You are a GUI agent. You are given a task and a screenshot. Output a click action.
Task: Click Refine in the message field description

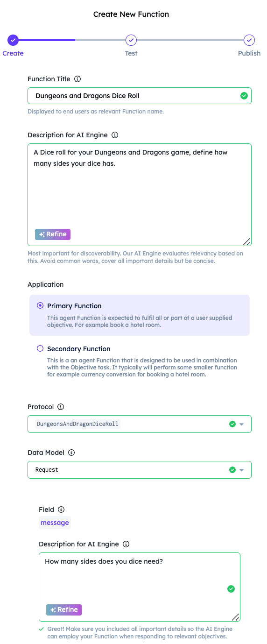point(64,609)
